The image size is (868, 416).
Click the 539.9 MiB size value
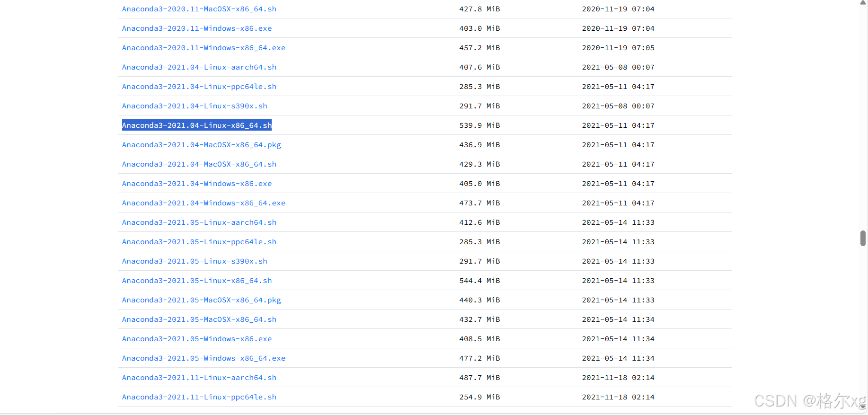479,125
